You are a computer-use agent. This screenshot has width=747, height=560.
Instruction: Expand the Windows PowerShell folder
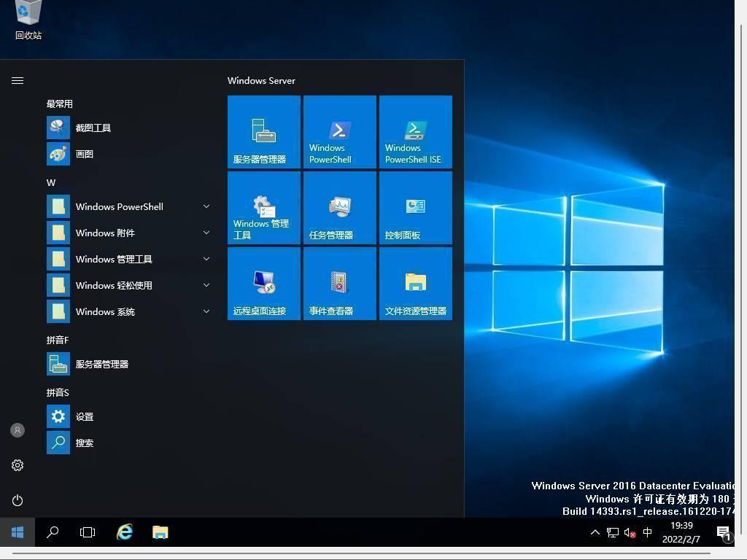coord(128,206)
